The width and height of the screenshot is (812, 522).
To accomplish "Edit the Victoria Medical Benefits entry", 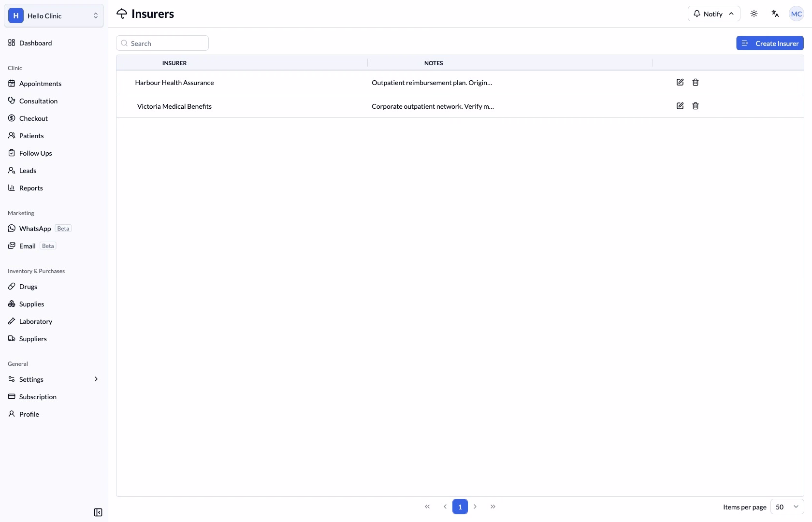I will pyautogui.click(x=680, y=106).
